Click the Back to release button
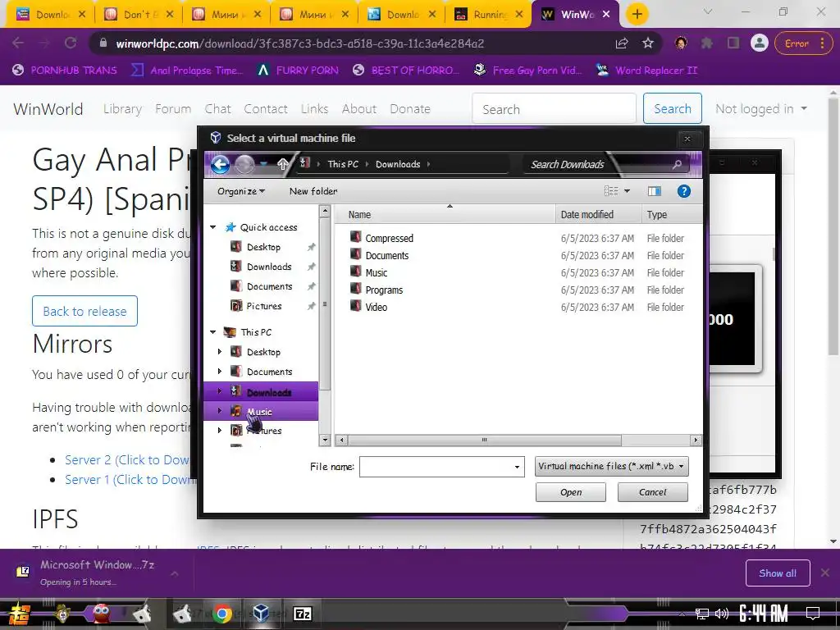The width and height of the screenshot is (840, 630). (x=84, y=311)
